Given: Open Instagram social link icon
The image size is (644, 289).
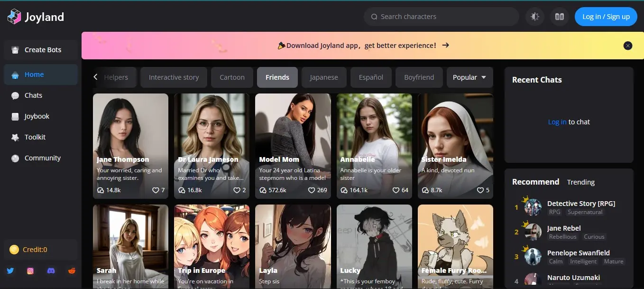Looking at the screenshot, I should [x=30, y=271].
